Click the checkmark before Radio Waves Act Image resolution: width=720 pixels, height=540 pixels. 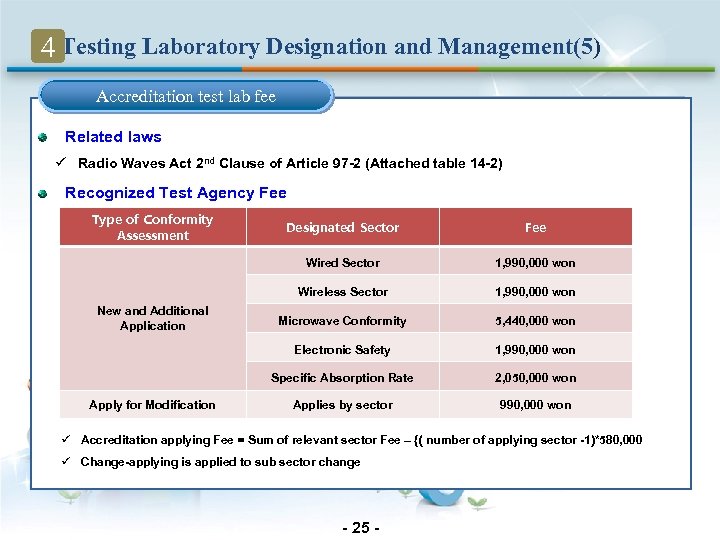pos(61,162)
